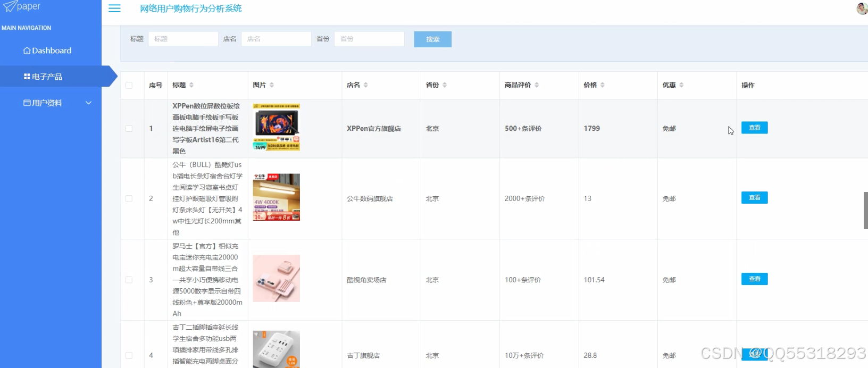Click the 罗马士 power bank title text
This screenshot has width=868, height=368.
tap(207, 280)
